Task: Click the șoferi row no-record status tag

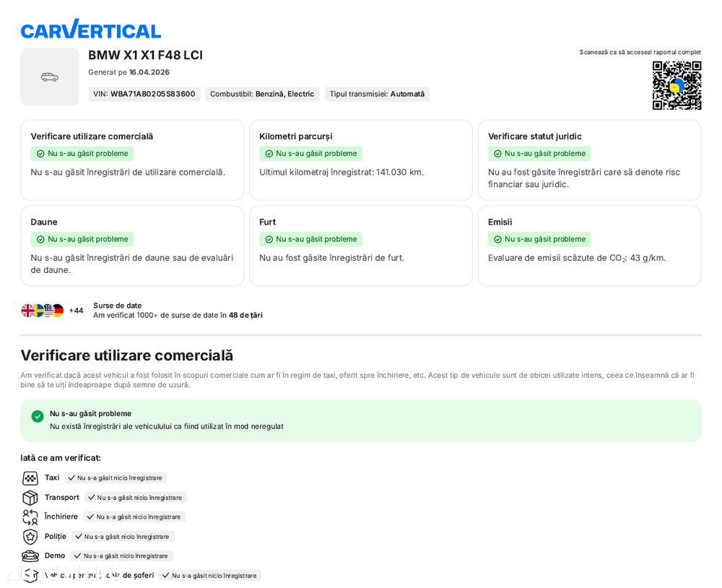Action: [x=210, y=576]
